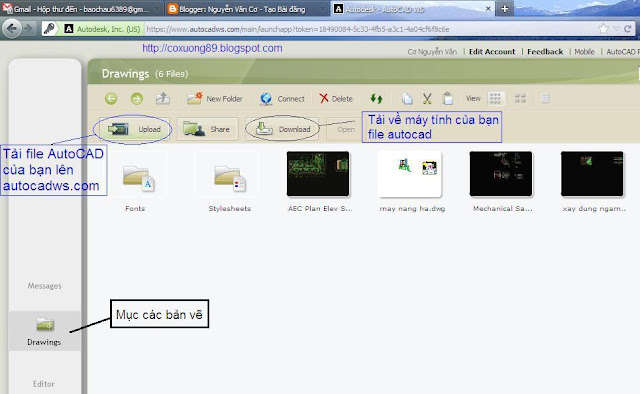
Task: Click the green sync arrows icon
Action: click(376, 98)
